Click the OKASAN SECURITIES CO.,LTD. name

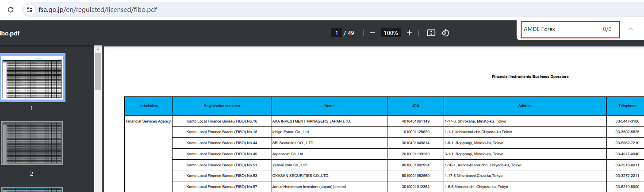point(301,176)
